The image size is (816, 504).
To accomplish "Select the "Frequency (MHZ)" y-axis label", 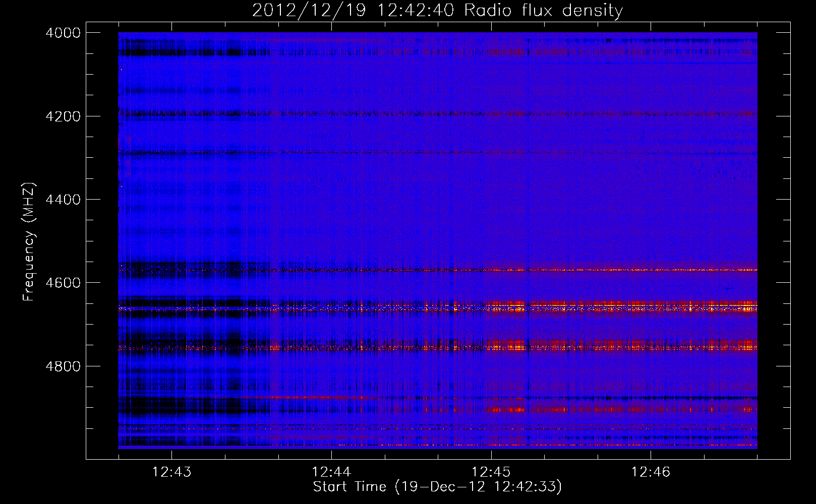I will tap(29, 242).
